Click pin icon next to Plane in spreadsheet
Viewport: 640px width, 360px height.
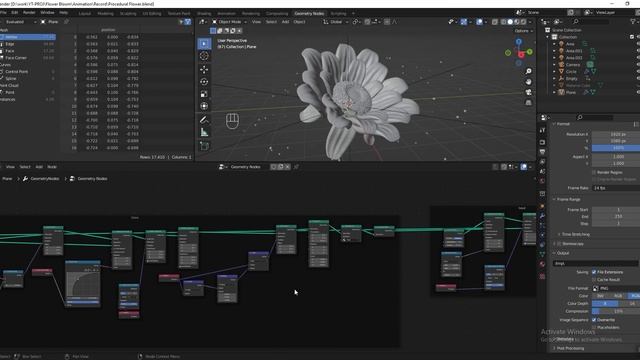pos(67,22)
